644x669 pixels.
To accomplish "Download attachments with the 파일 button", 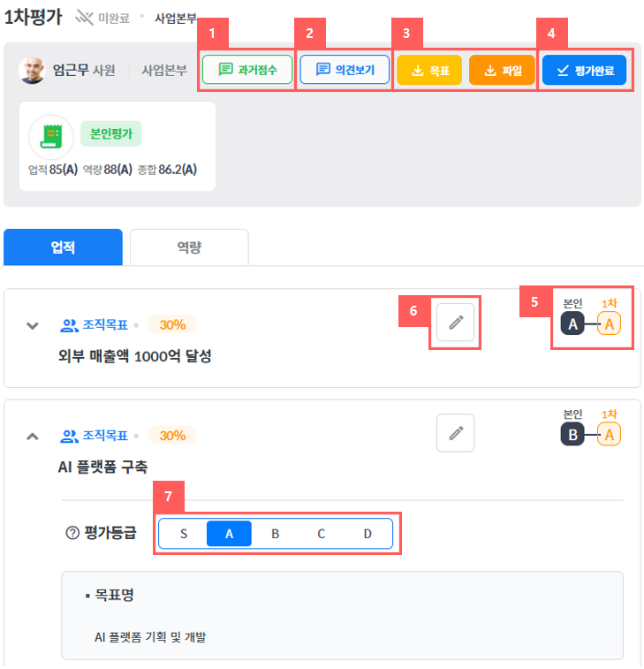I will 502,70.
